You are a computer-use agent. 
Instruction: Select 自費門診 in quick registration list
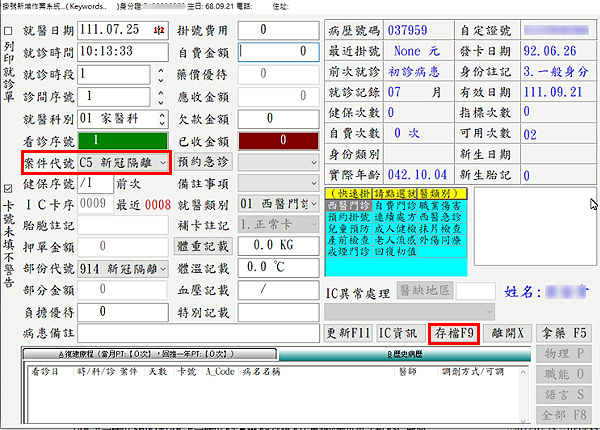[x=389, y=205]
